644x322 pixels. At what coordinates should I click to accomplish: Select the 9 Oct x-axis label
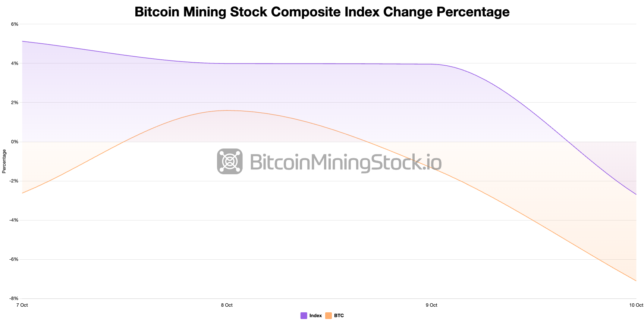coord(431,305)
